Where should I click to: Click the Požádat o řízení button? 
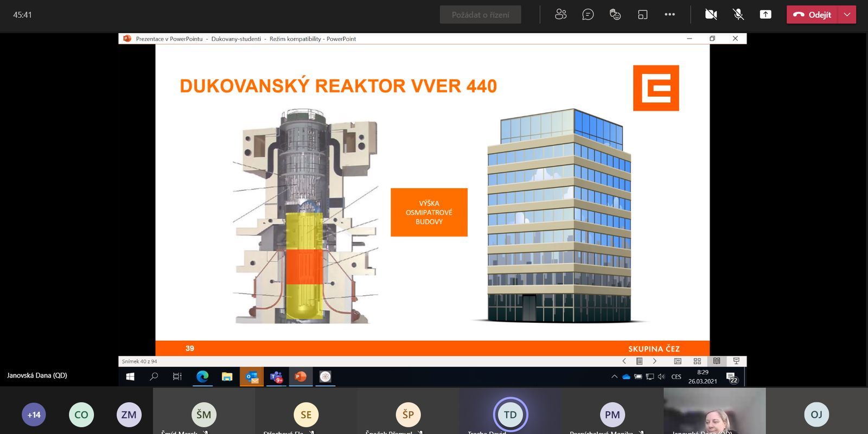pyautogui.click(x=480, y=15)
